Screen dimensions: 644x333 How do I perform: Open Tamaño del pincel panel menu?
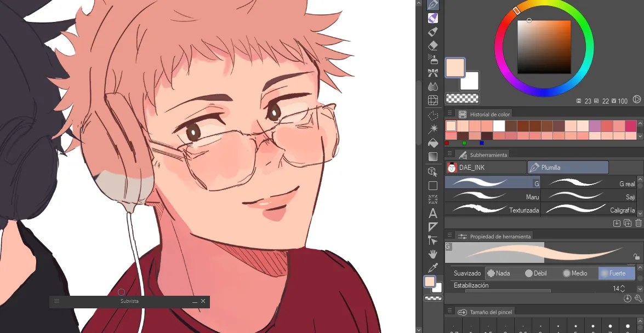450,311
